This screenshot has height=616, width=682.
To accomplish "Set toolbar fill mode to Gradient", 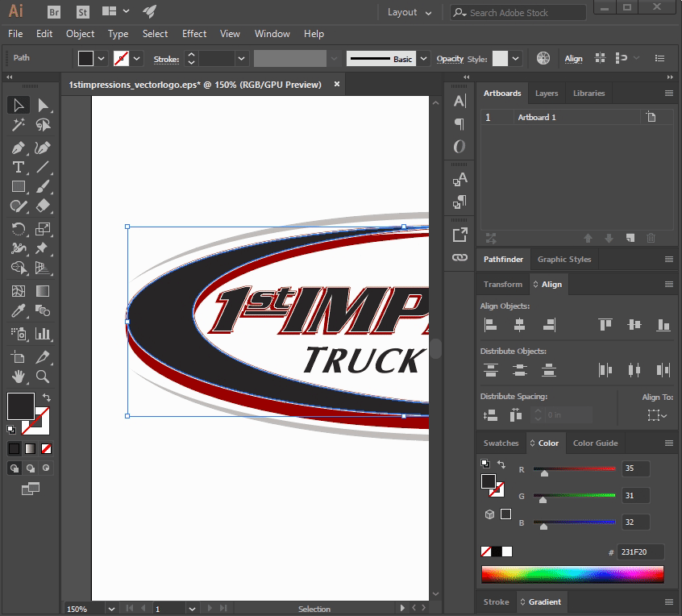I will pos(30,448).
